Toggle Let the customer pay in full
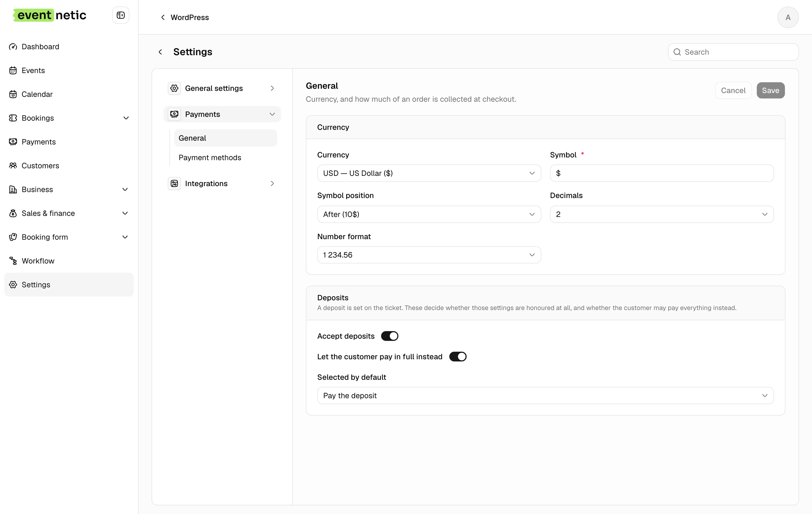The image size is (812, 514). coord(458,357)
